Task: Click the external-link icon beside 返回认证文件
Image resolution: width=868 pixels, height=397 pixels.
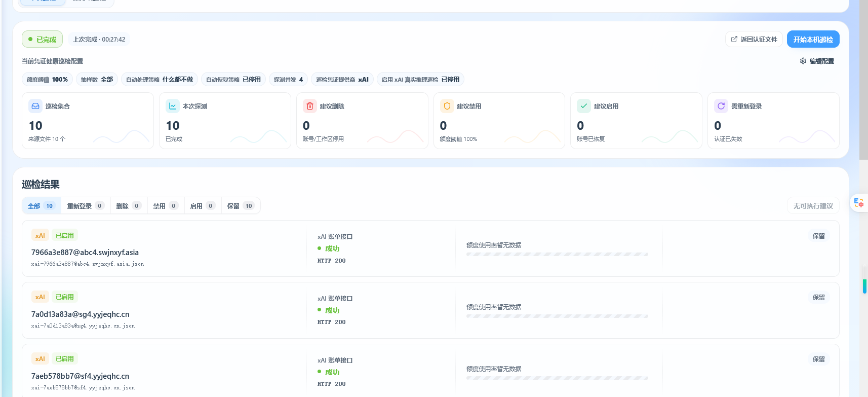Action: (734, 40)
